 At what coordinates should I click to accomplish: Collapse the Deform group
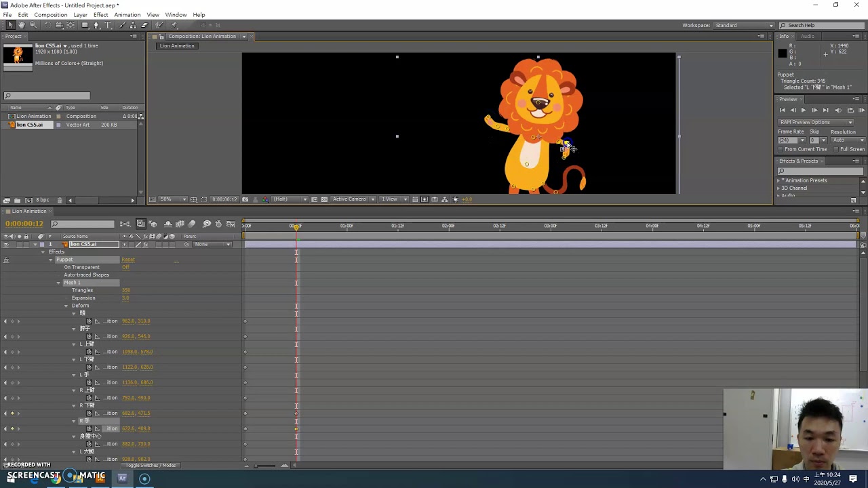tap(66, 306)
